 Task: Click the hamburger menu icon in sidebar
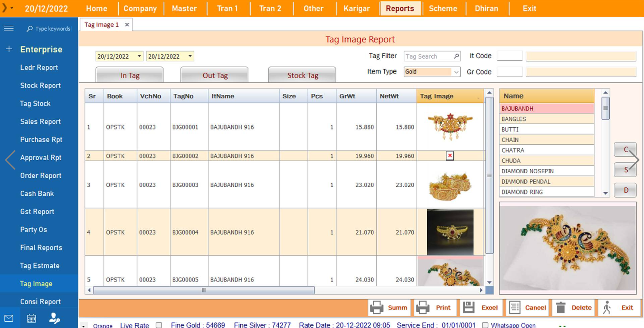point(9,28)
